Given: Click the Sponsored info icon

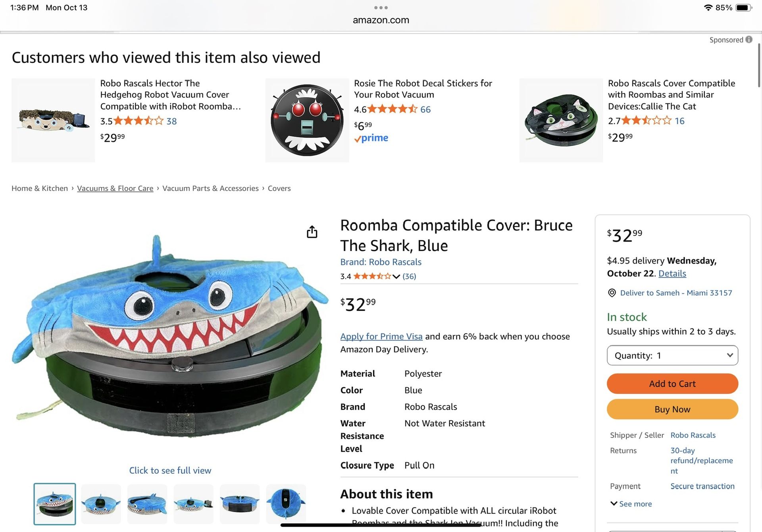Looking at the screenshot, I should click(x=749, y=40).
